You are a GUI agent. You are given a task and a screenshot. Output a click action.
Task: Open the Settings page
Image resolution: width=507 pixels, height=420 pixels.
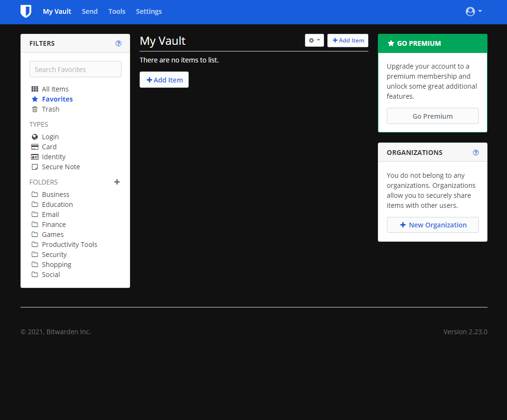(149, 11)
